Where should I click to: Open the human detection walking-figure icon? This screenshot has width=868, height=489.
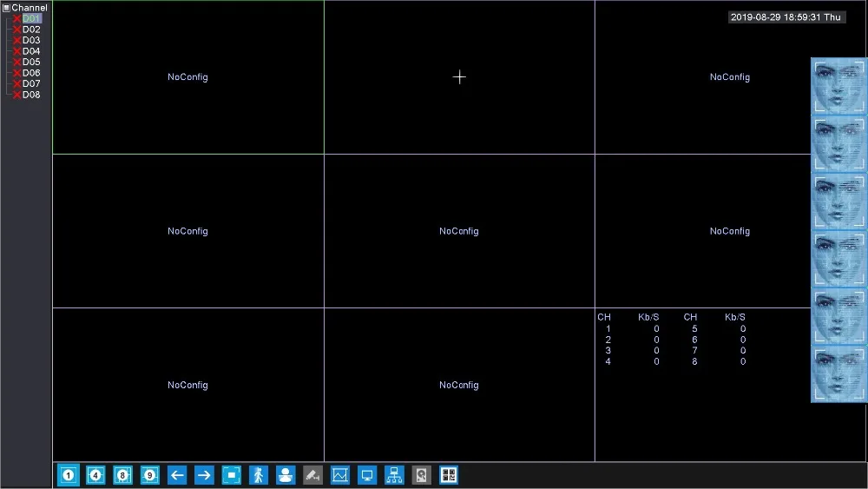(259, 475)
